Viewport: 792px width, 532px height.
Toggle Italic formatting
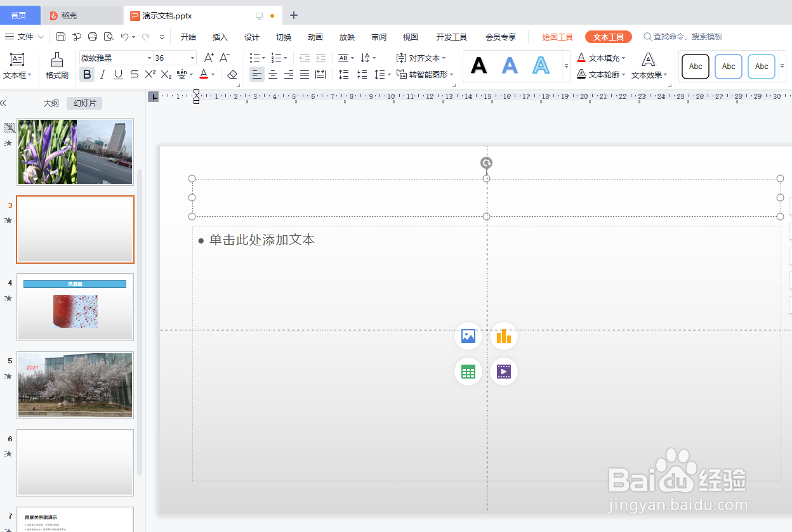(x=103, y=74)
